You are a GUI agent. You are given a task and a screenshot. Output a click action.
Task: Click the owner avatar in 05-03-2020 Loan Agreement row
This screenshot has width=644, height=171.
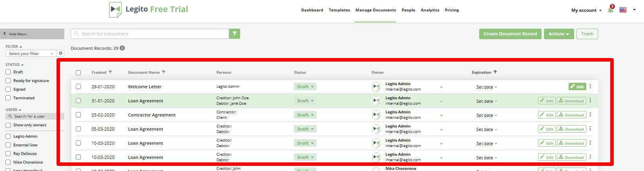click(376, 129)
